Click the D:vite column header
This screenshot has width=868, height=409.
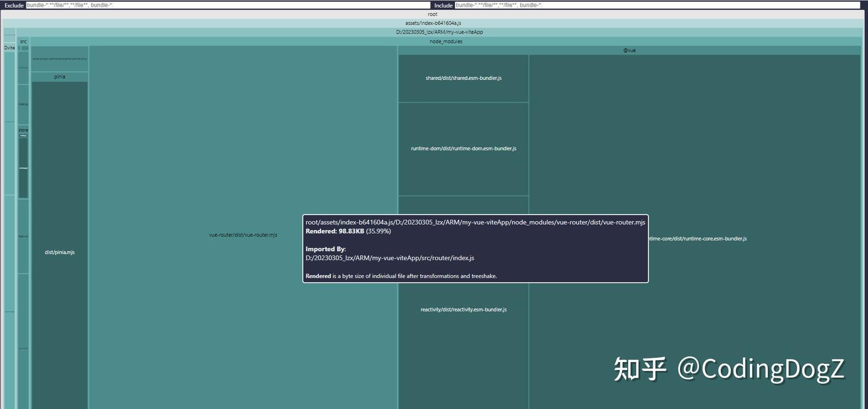[x=10, y=48]
